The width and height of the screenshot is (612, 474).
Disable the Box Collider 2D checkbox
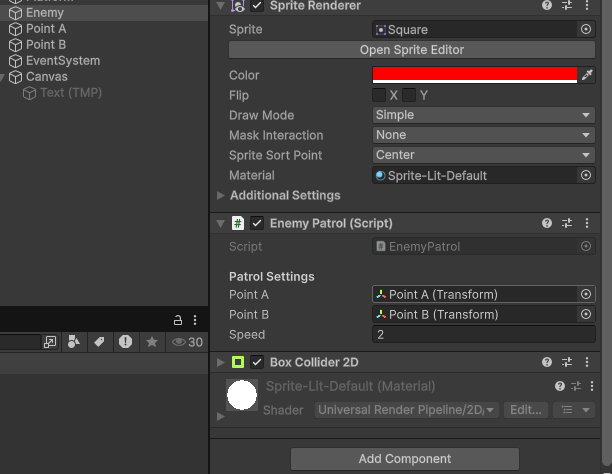[257, 362]
